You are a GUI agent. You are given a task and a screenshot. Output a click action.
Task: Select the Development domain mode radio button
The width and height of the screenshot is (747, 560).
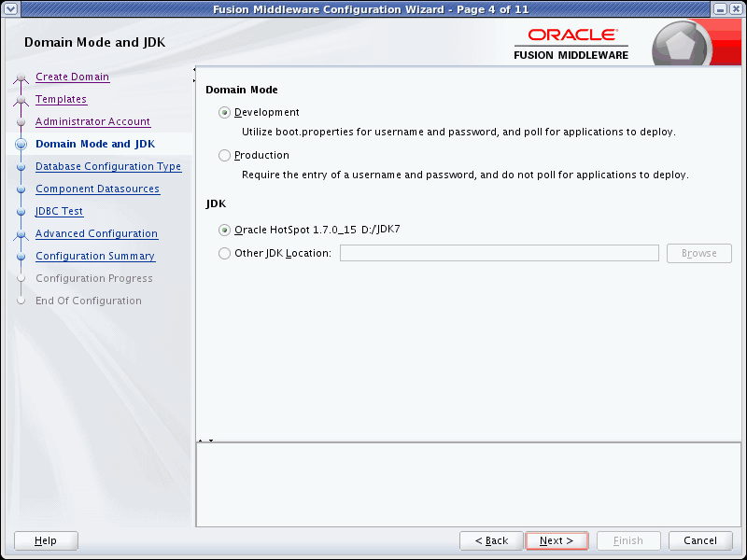tap(224, 113)
